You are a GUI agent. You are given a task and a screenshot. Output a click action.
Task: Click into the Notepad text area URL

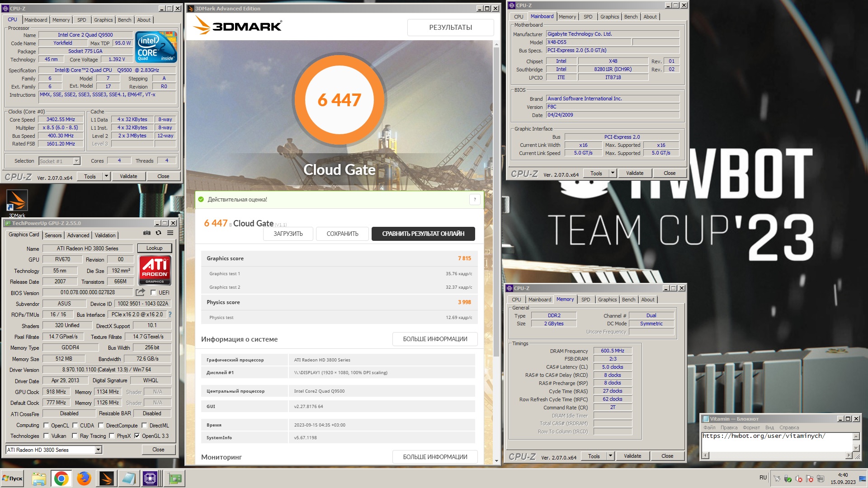click(x=764, y=436)
